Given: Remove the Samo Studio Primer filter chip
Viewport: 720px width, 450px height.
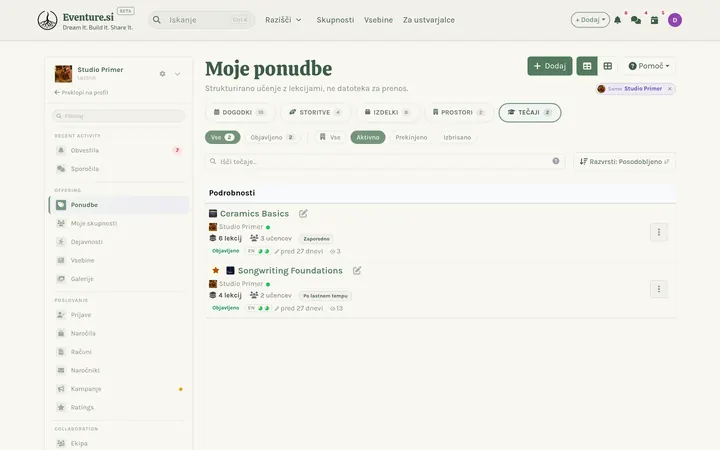Looking at the screenshot, I should click(669, 89).
